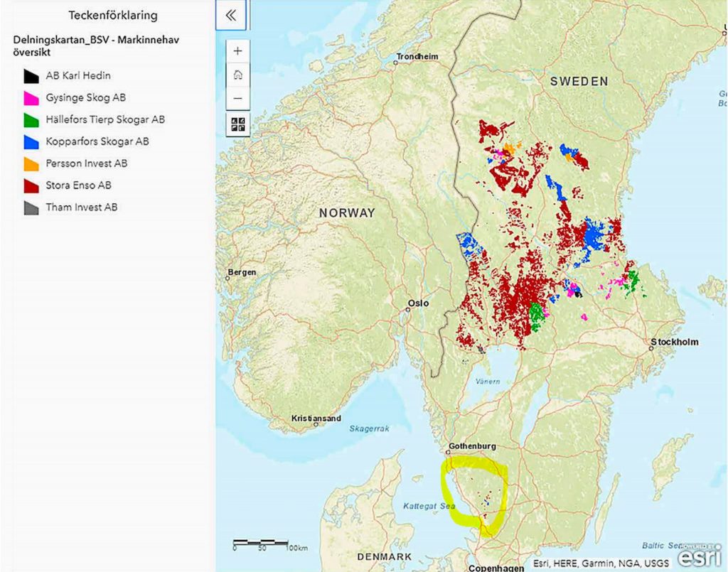
Task: Click 'Delningskartan_BSV - Markinnehav översikt' layer title
Action: [96, 46]
